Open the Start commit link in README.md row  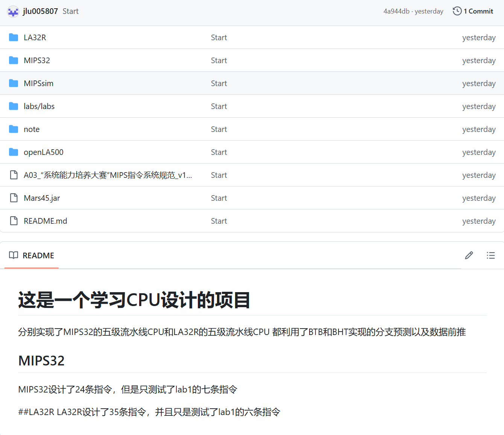click(x=219, y=221)
